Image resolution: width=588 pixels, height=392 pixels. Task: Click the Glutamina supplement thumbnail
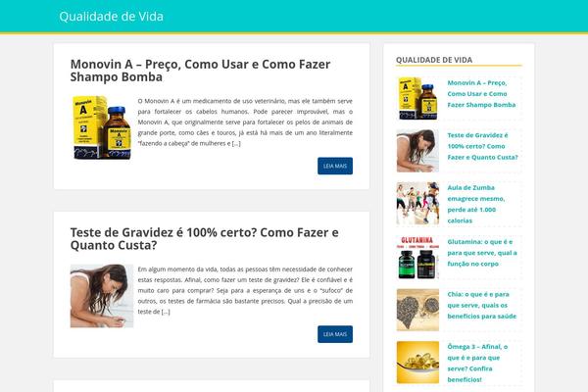point(417,258)
